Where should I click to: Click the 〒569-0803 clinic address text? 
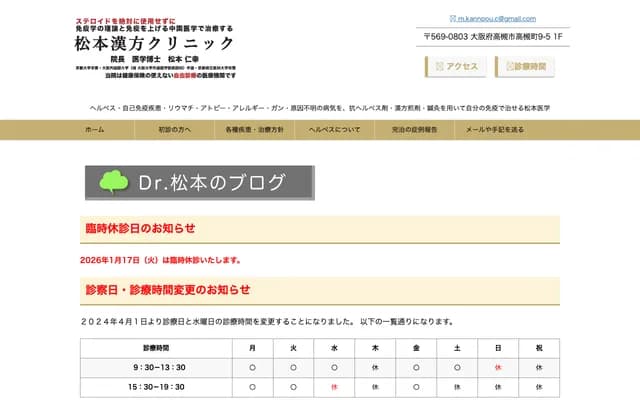(x=492, y=37)
